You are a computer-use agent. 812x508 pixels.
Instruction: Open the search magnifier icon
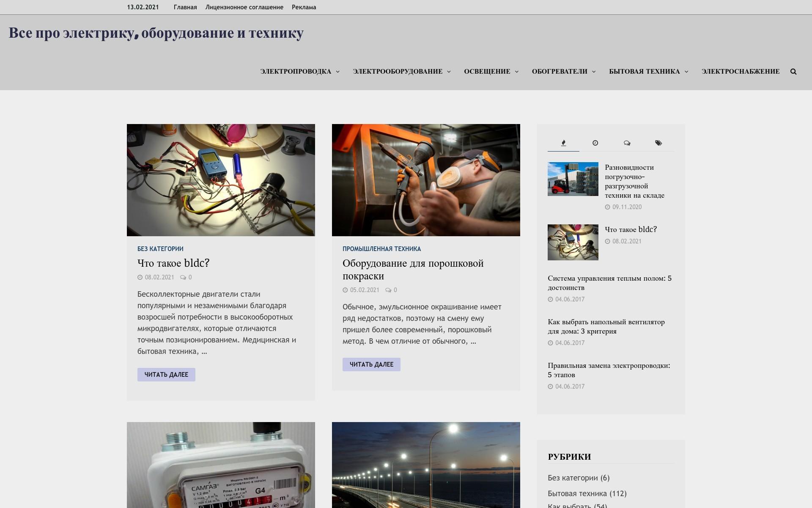pyautogui.click(x=793, y=72)
